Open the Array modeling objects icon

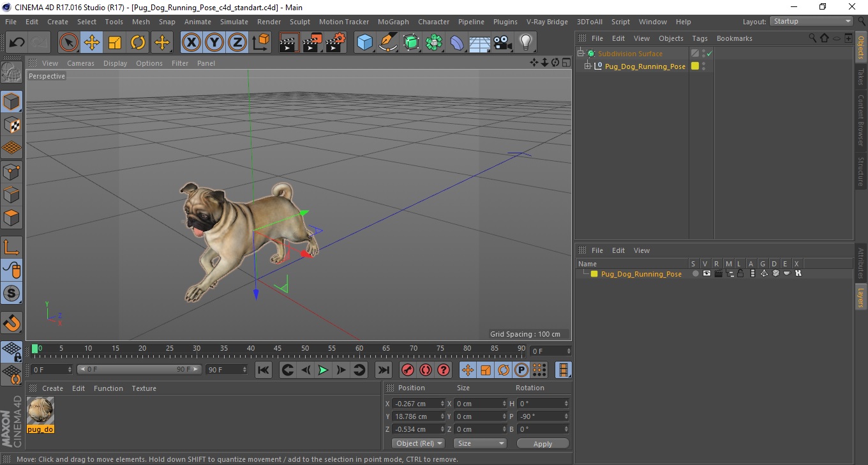click(434, 43)
